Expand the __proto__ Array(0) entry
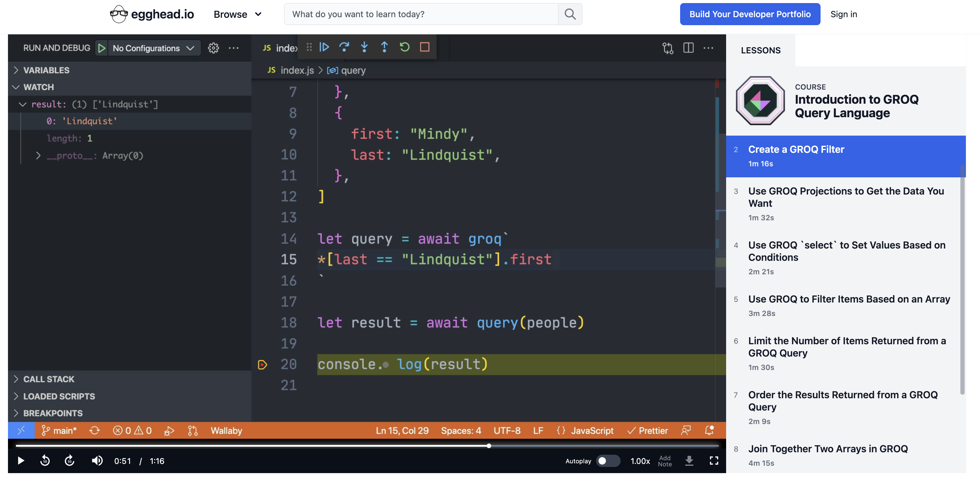The height and width of the screenshot is (486, 980). pos(38,156)
